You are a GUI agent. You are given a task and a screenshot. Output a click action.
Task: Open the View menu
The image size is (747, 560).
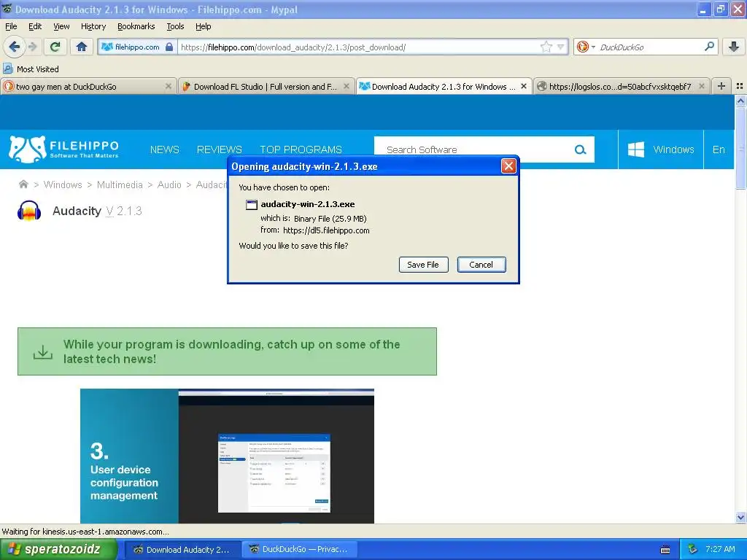[61, 26]
